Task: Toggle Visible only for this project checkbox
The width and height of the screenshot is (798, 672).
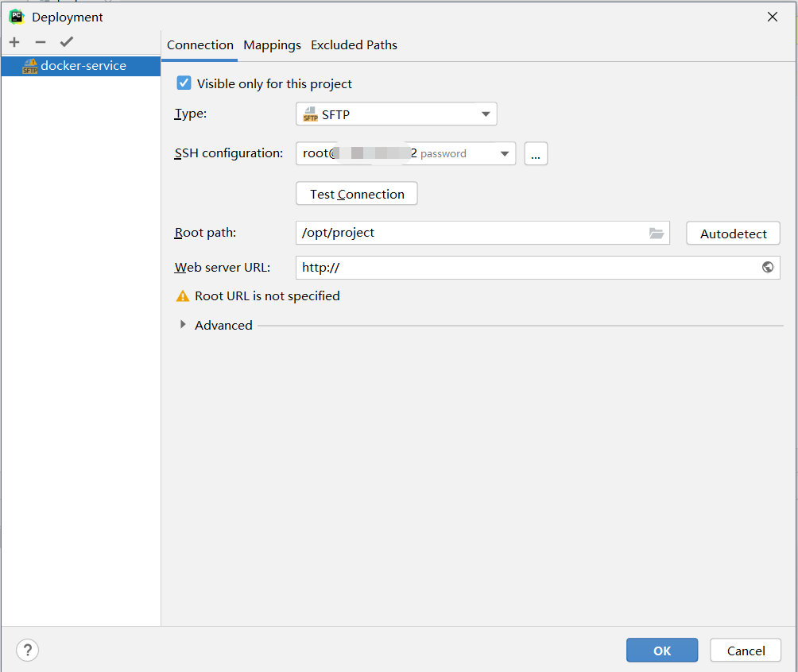Action: tap(184, 83)
